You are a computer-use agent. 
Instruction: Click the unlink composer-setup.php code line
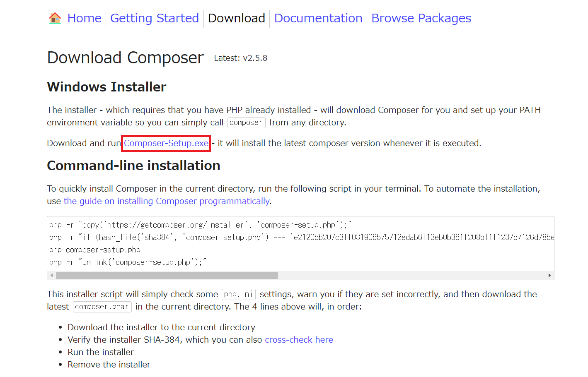(128, 262)
